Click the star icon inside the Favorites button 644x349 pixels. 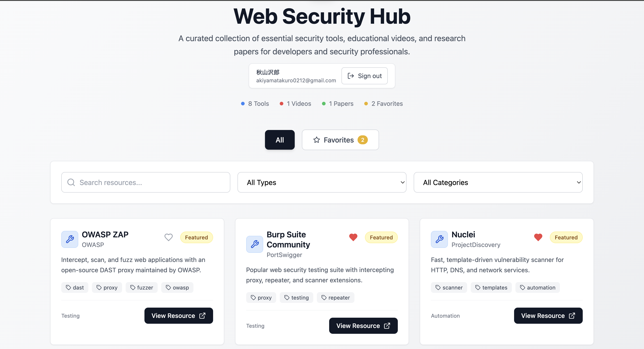316,140
